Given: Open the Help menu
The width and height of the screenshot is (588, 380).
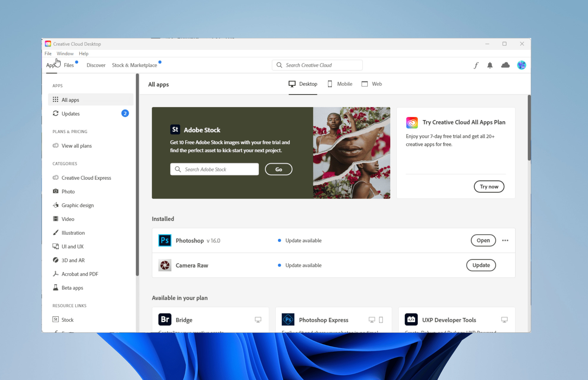Looking at the screenshot, I should (x=83, y=53).
